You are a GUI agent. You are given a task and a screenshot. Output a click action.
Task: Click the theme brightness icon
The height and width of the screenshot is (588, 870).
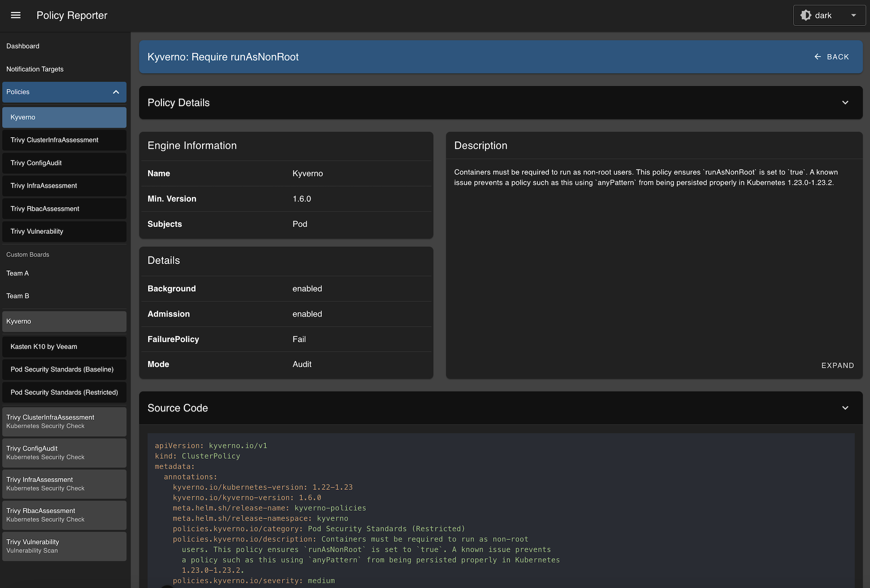[x=805, y=15]
